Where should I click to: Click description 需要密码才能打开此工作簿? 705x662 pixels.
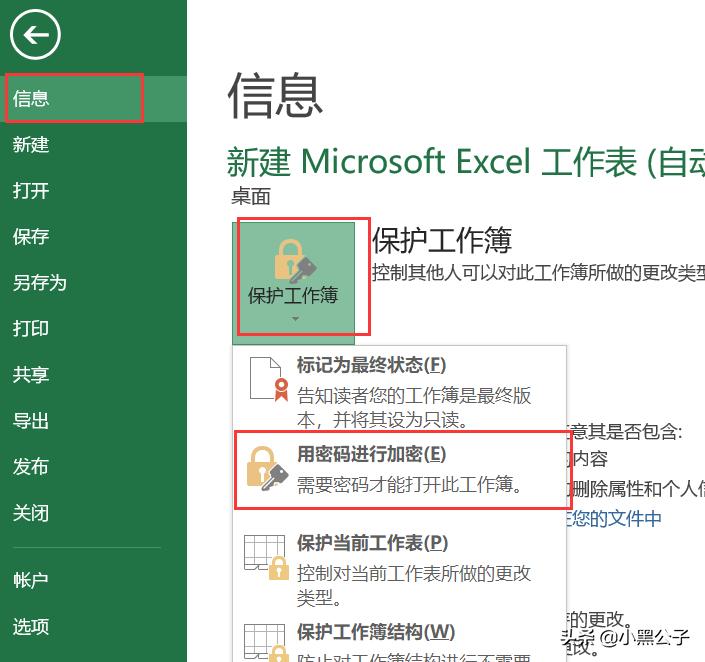click(x=410, y=485)
